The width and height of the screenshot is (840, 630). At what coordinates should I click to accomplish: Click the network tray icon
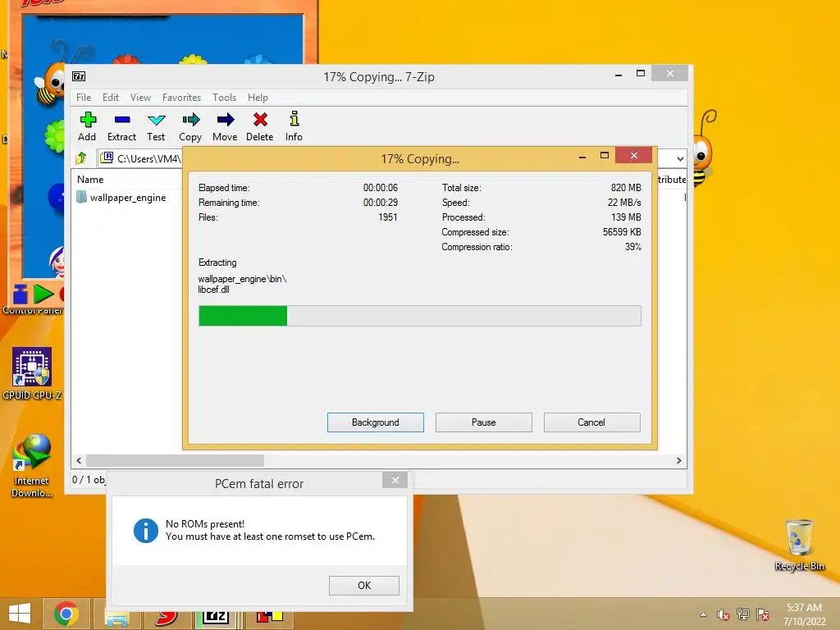743,614
